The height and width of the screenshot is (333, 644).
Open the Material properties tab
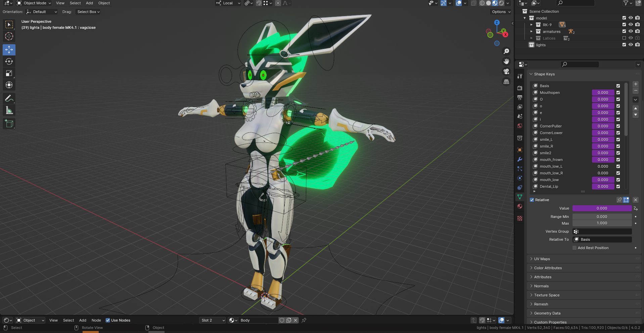(520, 206)
